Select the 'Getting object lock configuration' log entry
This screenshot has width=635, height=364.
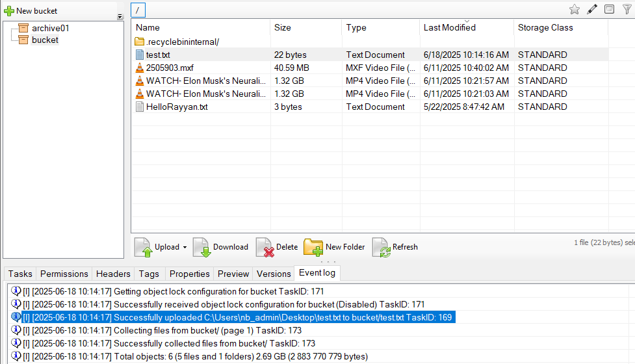point(174,291)
